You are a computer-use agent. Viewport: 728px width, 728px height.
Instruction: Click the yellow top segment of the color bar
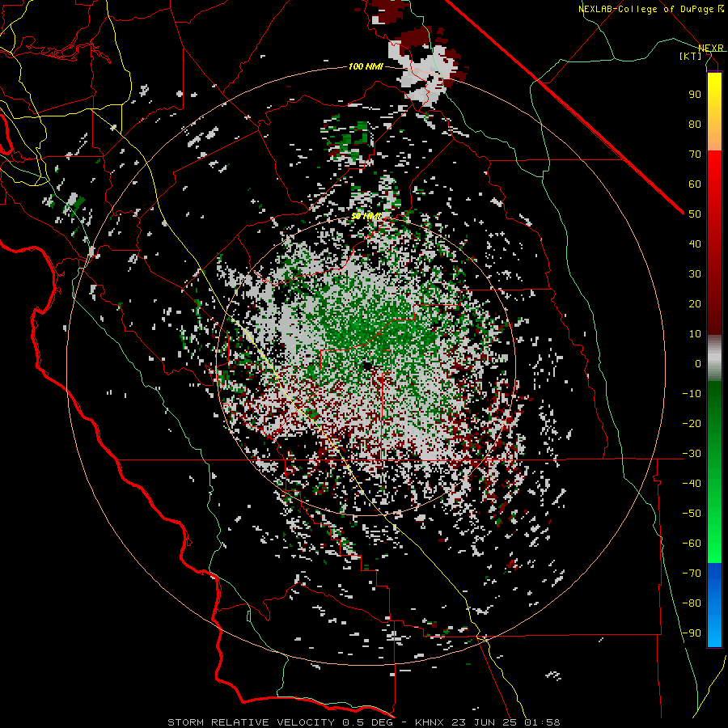click(714, 112)
